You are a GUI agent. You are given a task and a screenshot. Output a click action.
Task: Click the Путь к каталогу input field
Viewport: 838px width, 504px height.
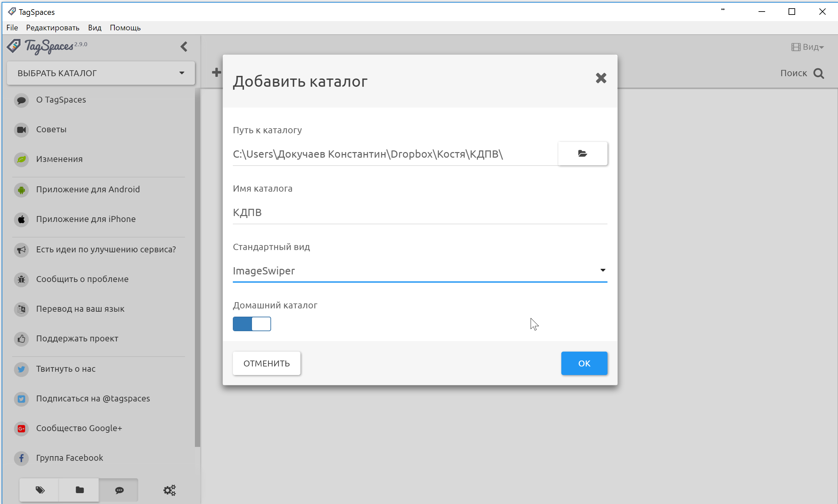click(395, 154)
